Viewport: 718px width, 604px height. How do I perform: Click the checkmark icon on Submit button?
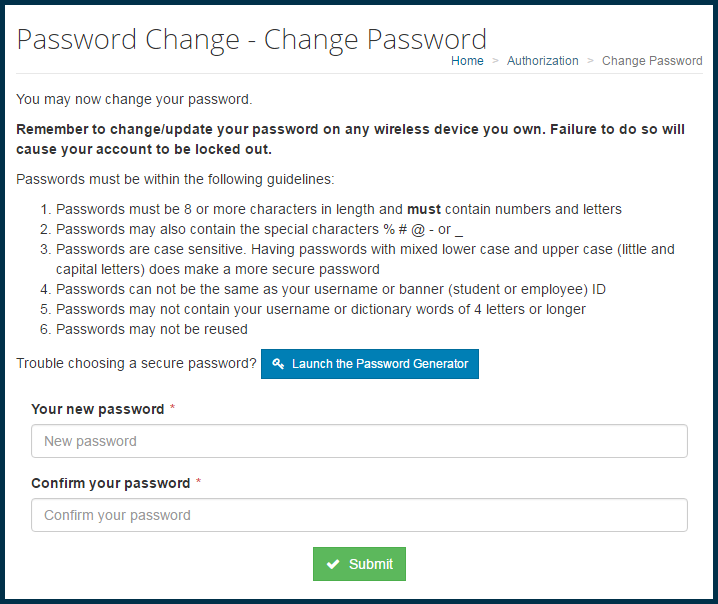pyautogui.click(x=333, y=564)
